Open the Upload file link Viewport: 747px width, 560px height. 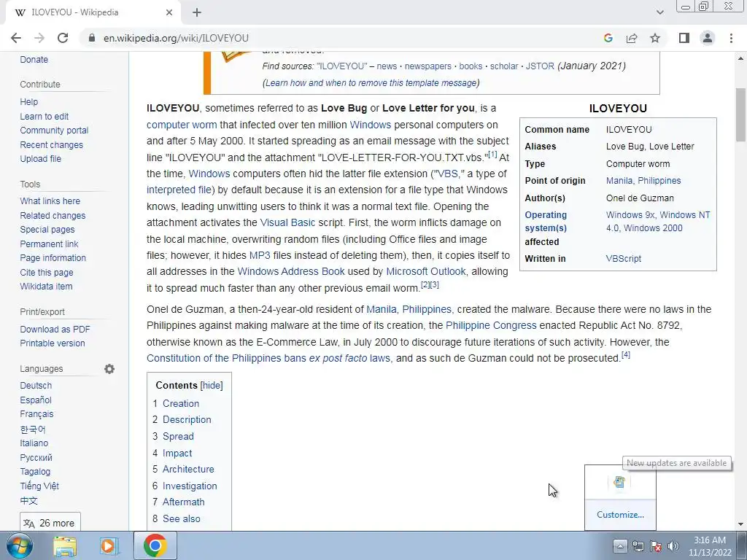41,158
